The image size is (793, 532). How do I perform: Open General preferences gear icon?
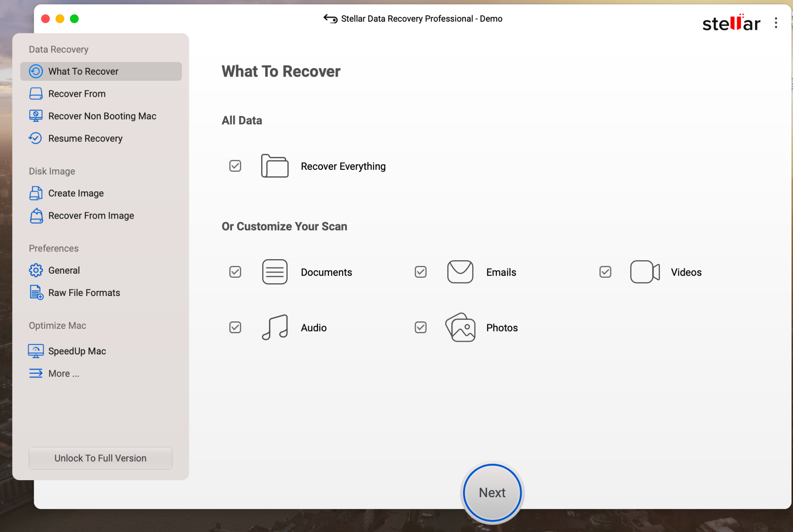(x=36, y=270)
